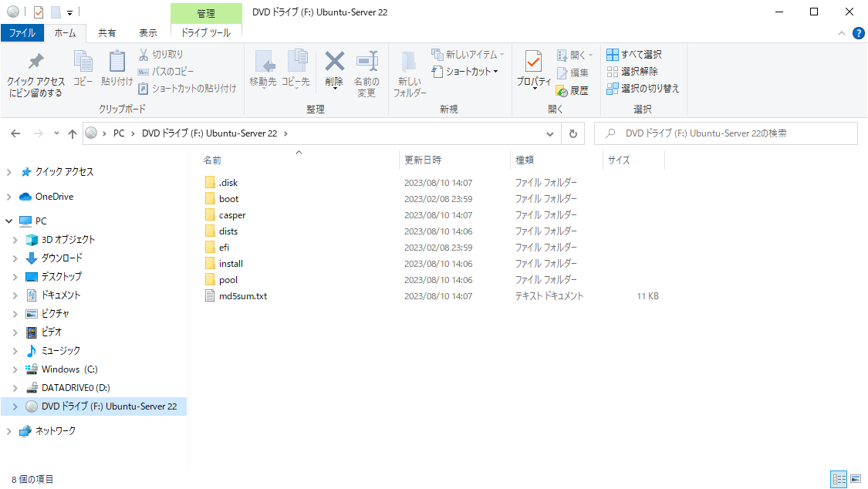
Task: Select the Cut scissors command
Action: [161, 54]
